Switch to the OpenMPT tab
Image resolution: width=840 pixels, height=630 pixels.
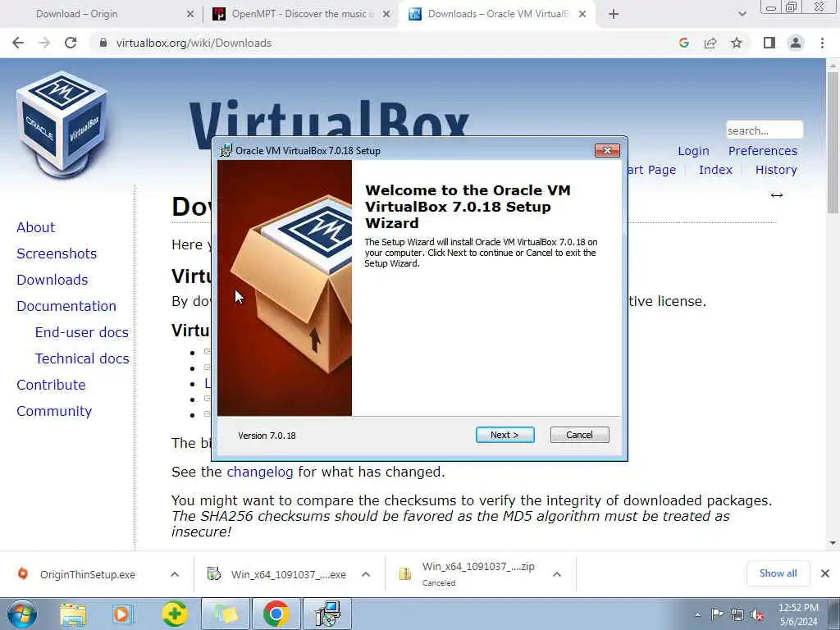(303, 14)
